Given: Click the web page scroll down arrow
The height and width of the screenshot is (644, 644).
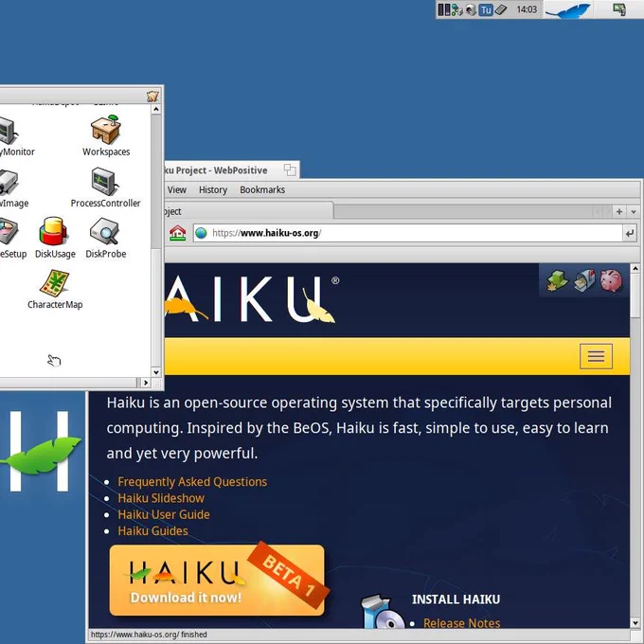Looking at the screenshot, I should point(635,623).
